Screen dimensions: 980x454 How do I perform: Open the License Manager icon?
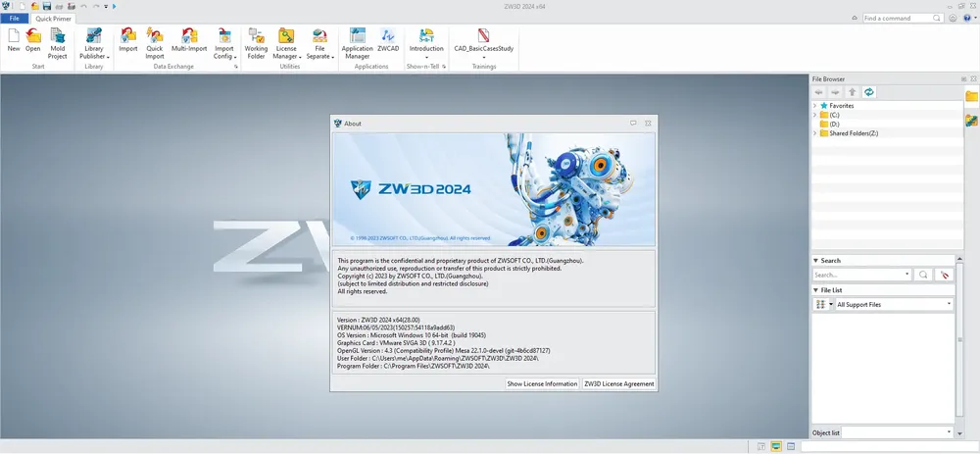(286, 36)
